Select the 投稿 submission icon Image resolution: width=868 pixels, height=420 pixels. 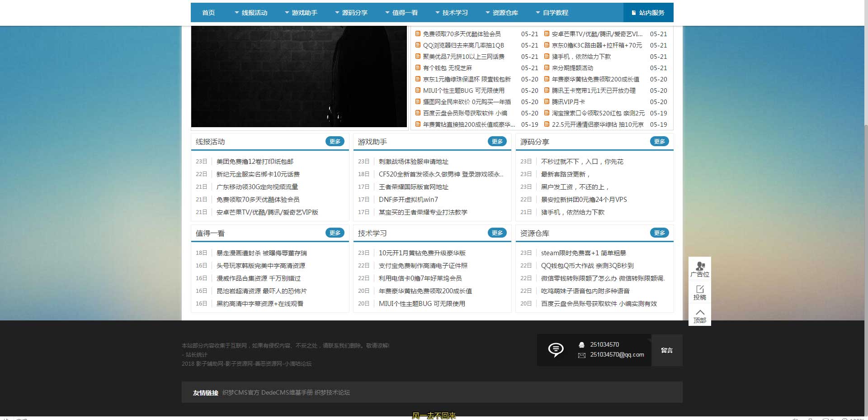coord(700,290)
